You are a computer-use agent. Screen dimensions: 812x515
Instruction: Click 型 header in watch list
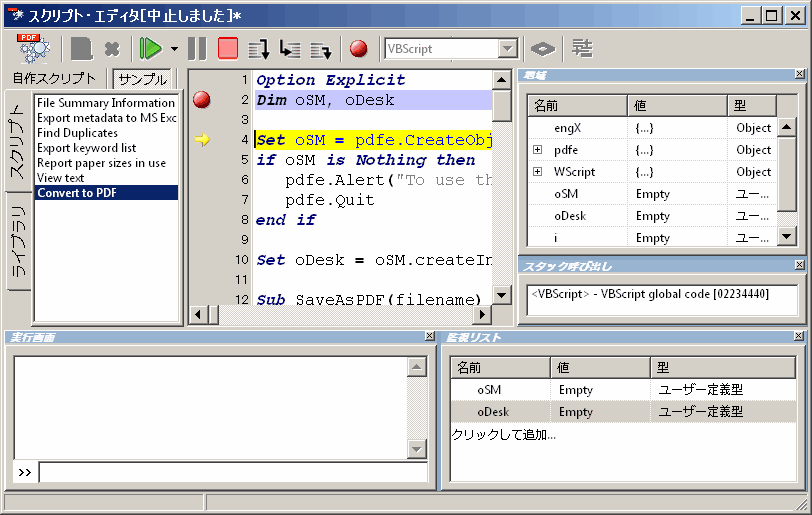pyautogui.click(x=723, y=368)
